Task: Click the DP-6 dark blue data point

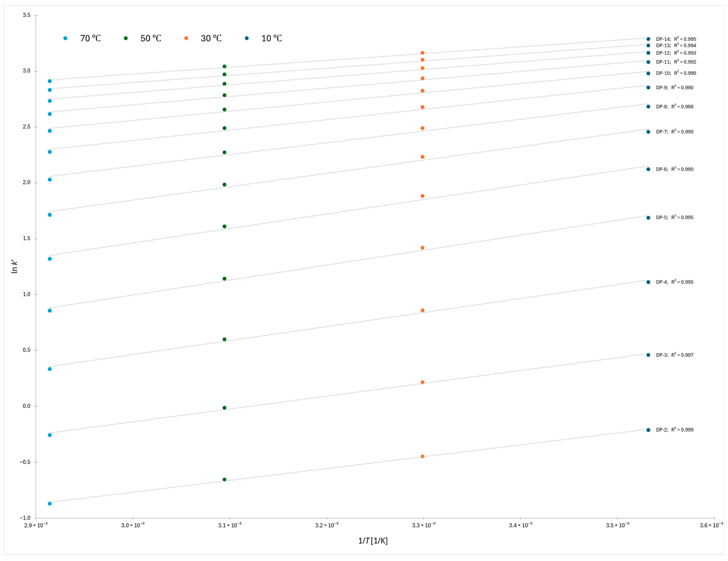Action: click(648, 169)
